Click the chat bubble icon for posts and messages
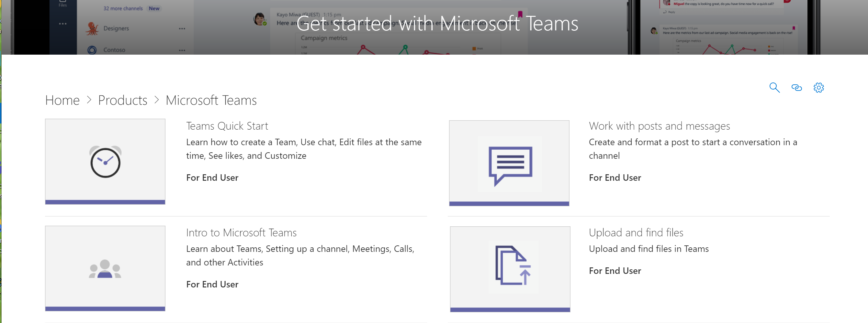868x323 pixels. pyautogui.click(x=510, y=164)
